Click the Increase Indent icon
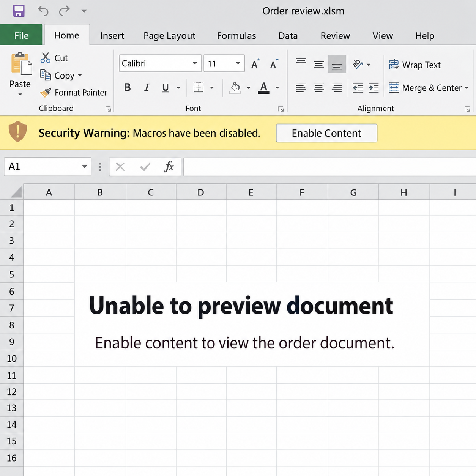This screenshot has width=476, height=476. 374,88
